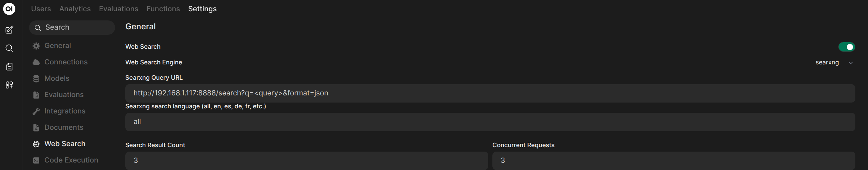Viewport: 868px width, 170px height.
Task: Click the Connections cloud icon
Action: click(x=36, y=62)
